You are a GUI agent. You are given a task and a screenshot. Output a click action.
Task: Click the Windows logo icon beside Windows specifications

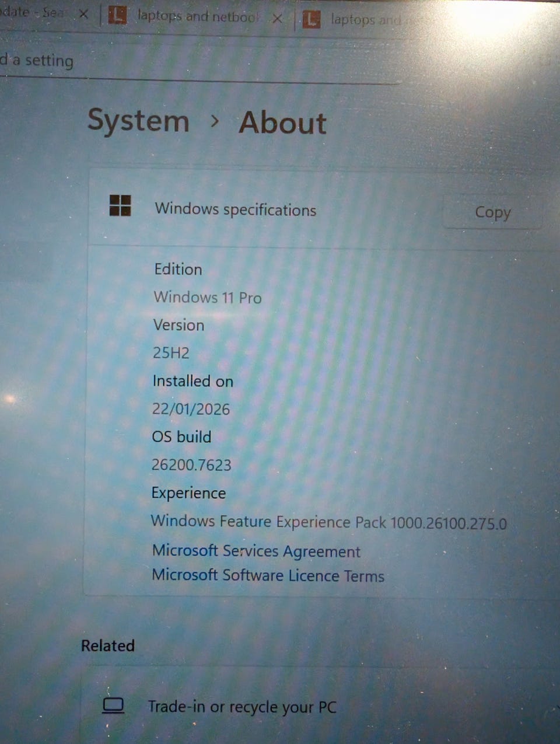tap(120, 205)
